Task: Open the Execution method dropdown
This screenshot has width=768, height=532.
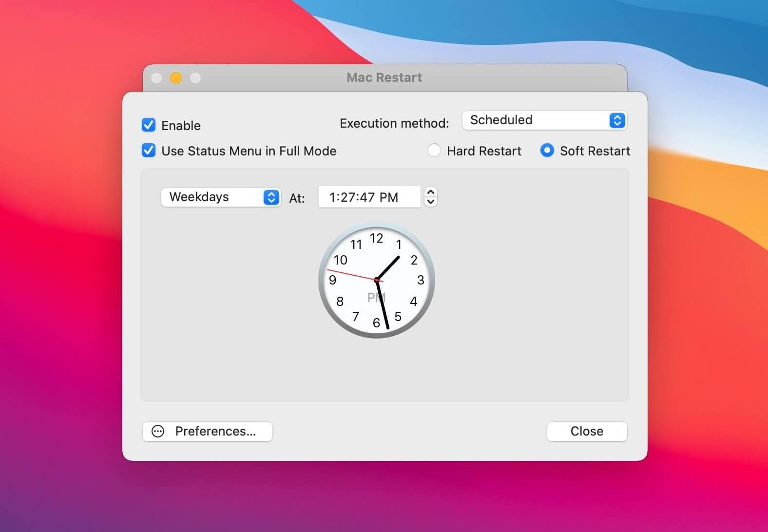Action: point(544,120)
